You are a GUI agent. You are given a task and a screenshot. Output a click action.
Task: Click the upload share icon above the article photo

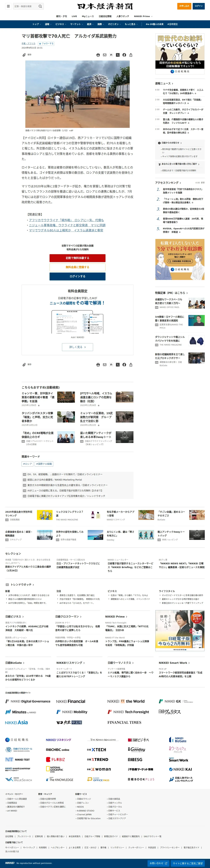coord(131,55)
